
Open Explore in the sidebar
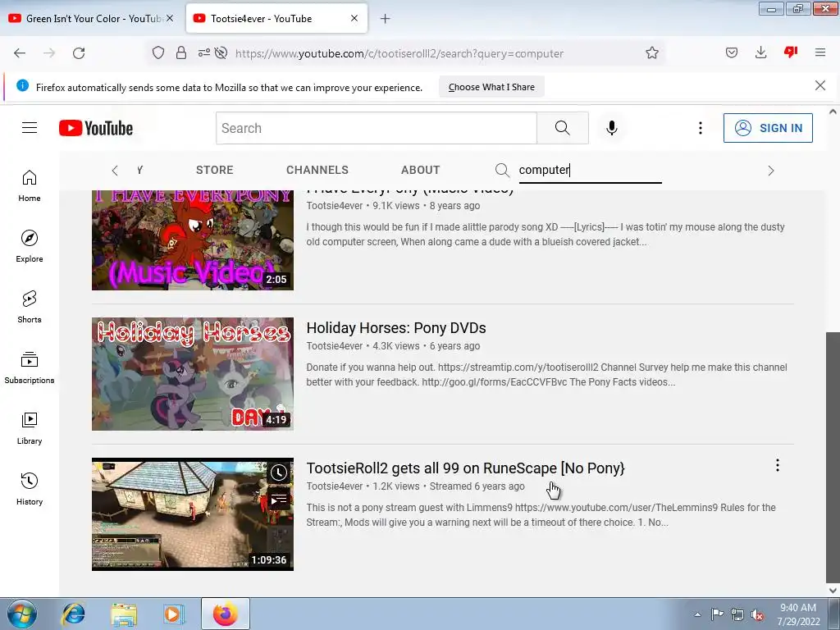tap(30, 246)
